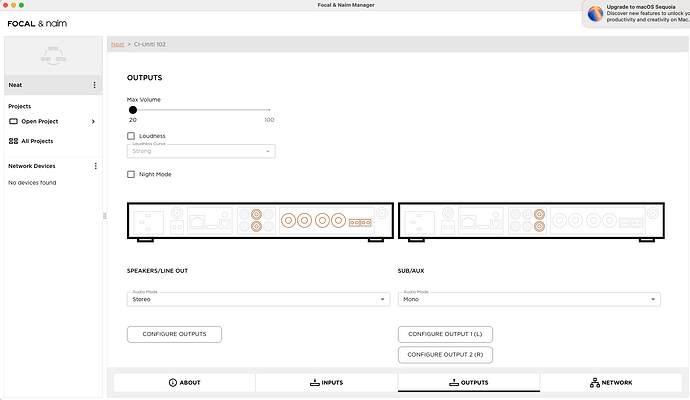Image resolution: width=690 pixels, height=400 pixels.
Task: Click the OUTPUTS section heading
Action: pos(144,78)
